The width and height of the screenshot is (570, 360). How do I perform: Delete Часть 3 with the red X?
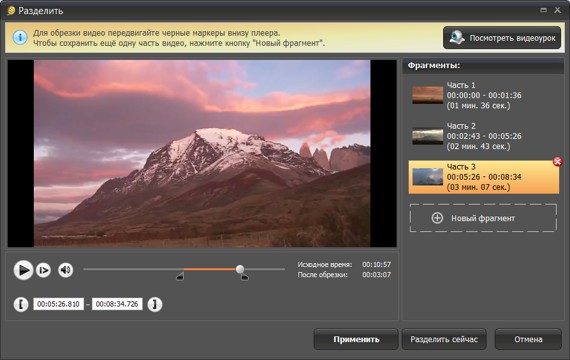557,161
